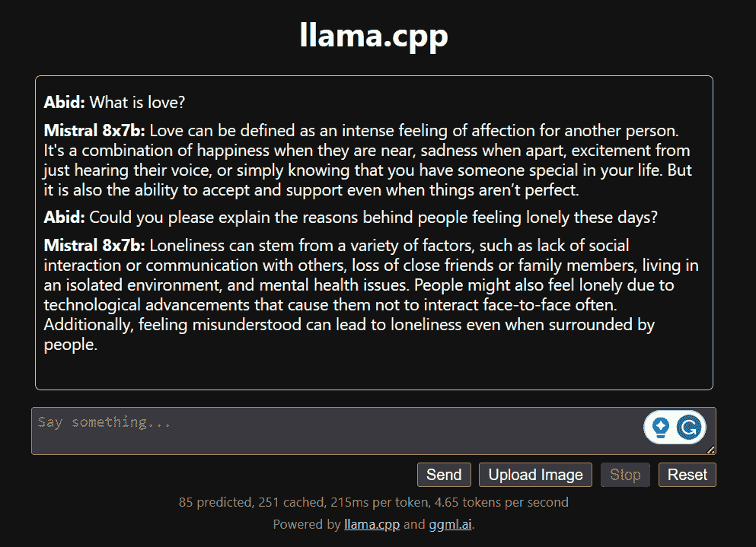This screenshot has width=756, height=547.
Task: Click Abid's question about feeling lonely
Action: (373, 218)
